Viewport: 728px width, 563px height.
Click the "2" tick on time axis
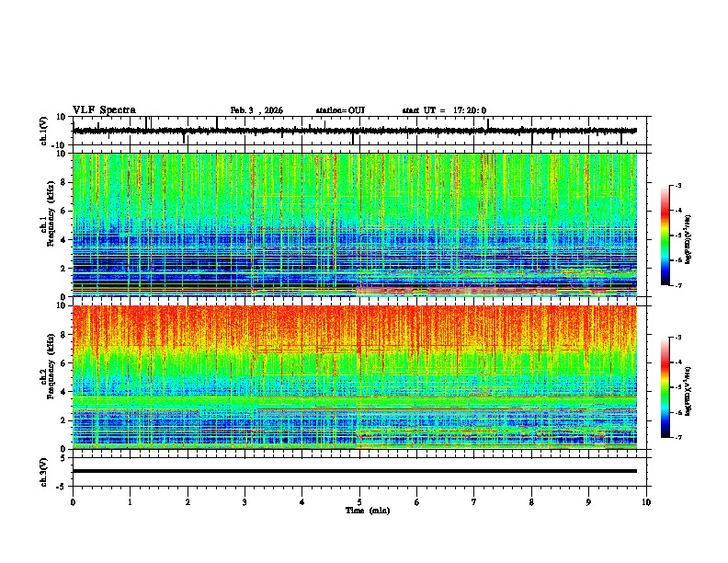click(188, 502)
